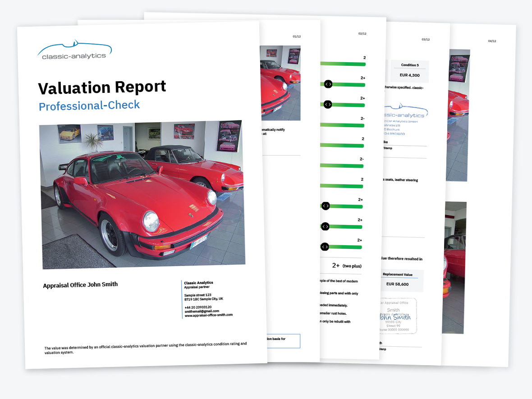Click the blue Professional-Check subtitle
Image resolution: width=532 pixels, height=399 pixels.
[x=89, y=105]
